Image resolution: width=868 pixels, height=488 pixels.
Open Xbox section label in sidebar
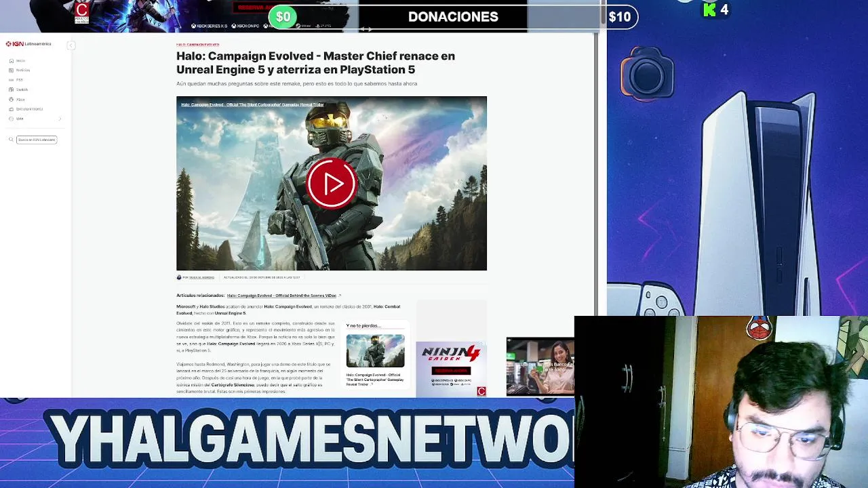pos(20,100)
